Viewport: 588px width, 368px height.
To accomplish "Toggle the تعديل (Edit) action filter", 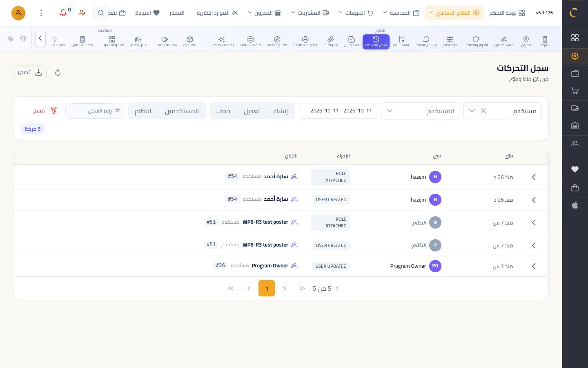I will tap(252, 111).
